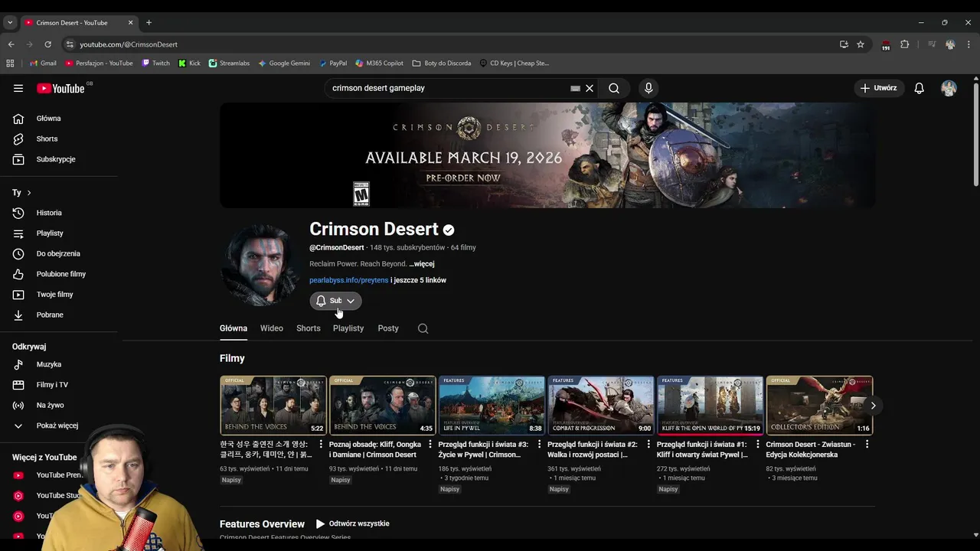
Task: Open the Combat & Progression 9:00 thumbnail
Action: tap(601, 406)
